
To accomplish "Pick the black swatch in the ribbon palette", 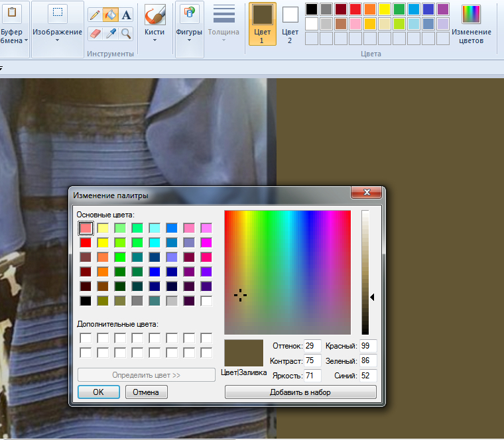I will click(312, 9).
